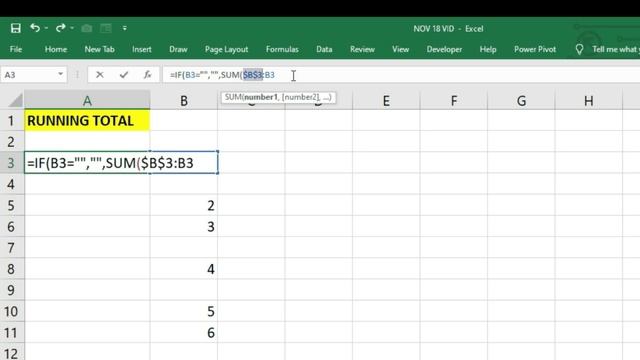Image resolution: width=640 pixels, height=360 pixels.
Task: Switch to the Power Pivot tab
Action: (535, 49)
